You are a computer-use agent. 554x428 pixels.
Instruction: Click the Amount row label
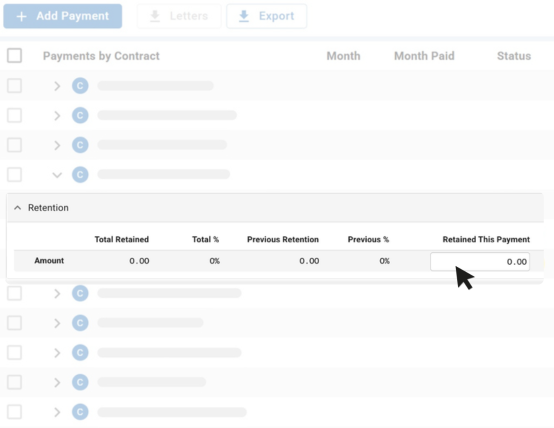pyautogui.click(x=49, y=260)
